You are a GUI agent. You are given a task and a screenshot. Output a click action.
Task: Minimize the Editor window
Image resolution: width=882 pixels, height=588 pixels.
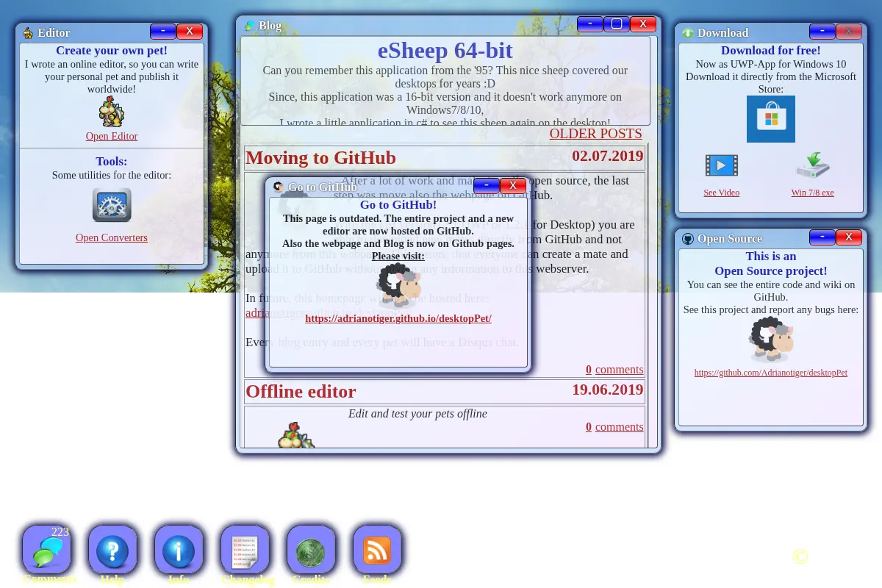click(163, 31)
